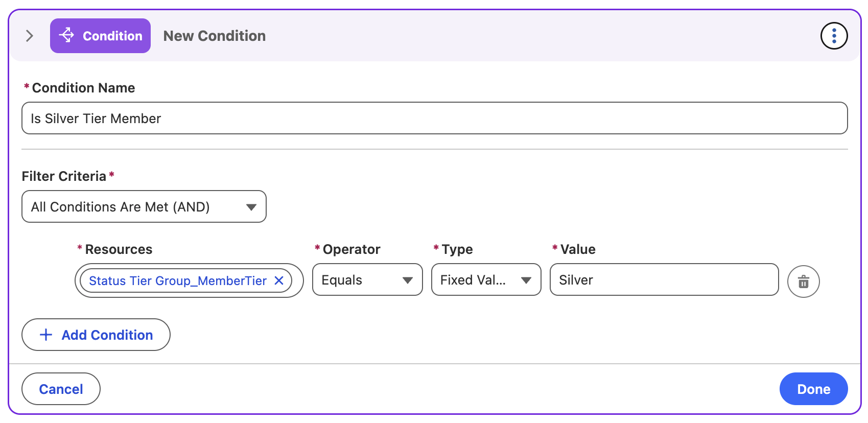Click the purple Condition badge
Screen dimensions: 868x423
[x=100, y=36]
